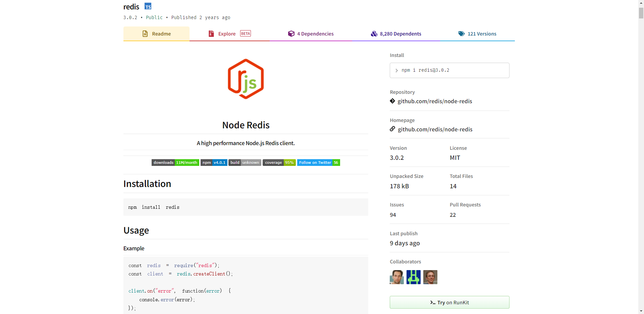The image size is (644, 314).
Task: Click the Dependents cubes icon
Action: (374, 34)
